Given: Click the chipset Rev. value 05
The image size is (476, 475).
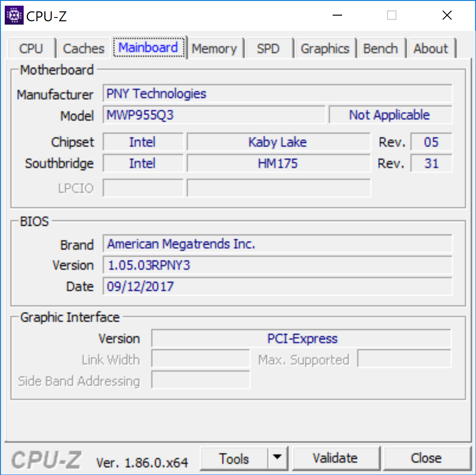Looking at the screenshot, I should point(432,142).
